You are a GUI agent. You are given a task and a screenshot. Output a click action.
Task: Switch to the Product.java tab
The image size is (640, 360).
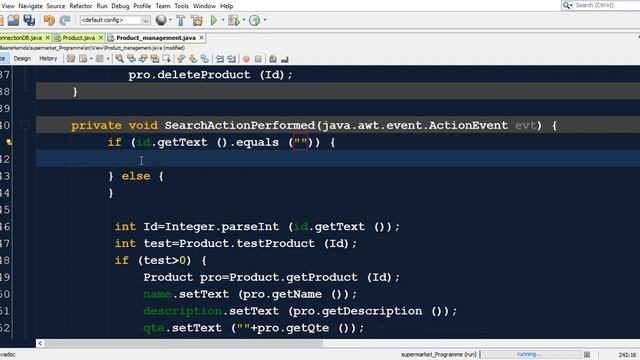(x=78, y=38)
